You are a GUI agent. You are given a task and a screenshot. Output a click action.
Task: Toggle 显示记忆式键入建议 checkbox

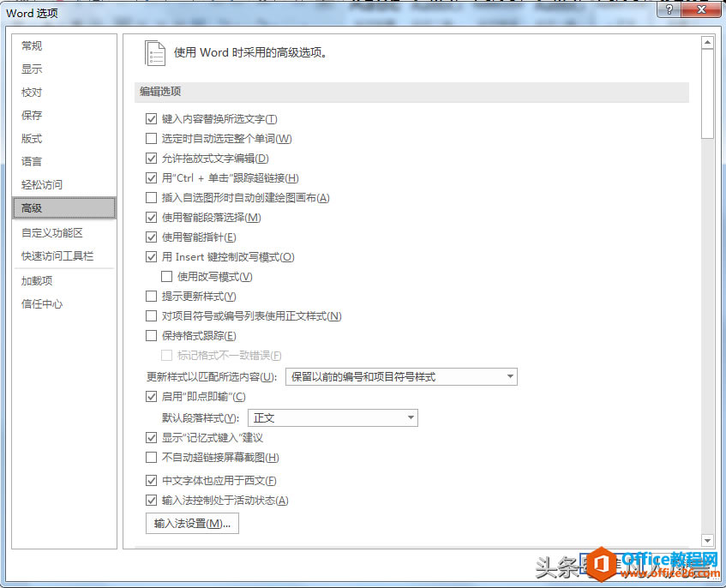tap(151, 437)
